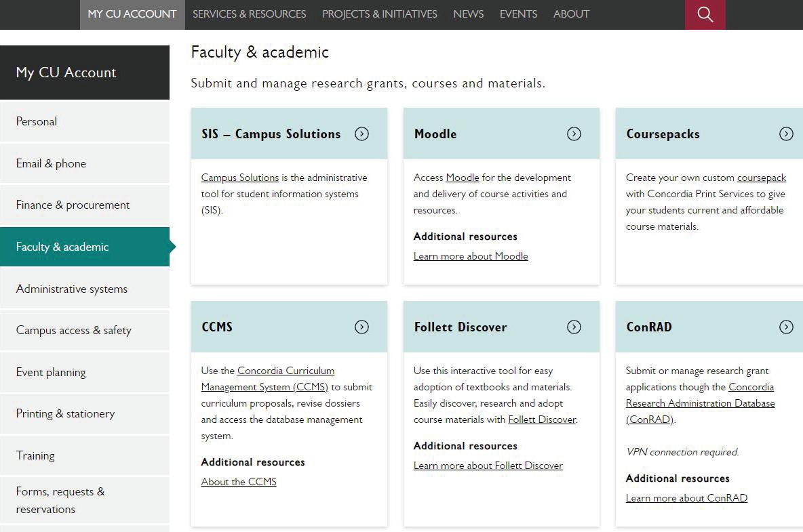Click the ConRAD card arrow icon

[786, 327]
